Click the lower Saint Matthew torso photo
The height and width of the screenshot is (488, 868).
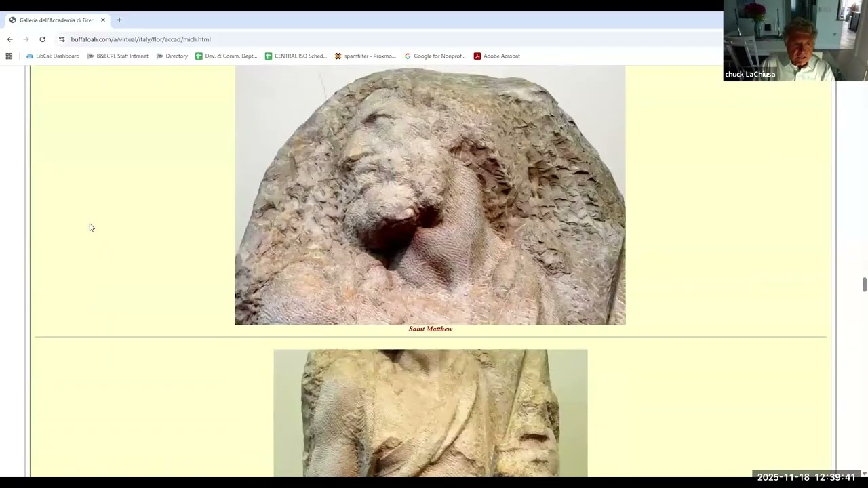[x=431, y=413]
